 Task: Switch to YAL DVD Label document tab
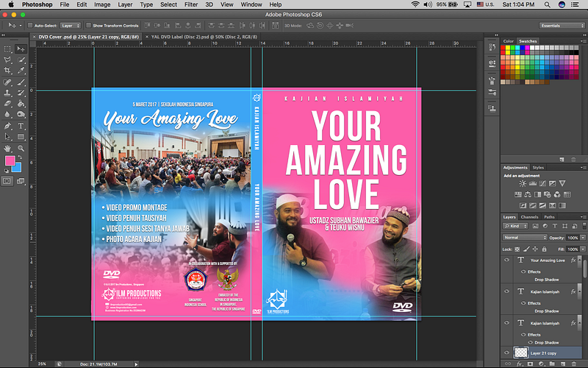(204, 37)
